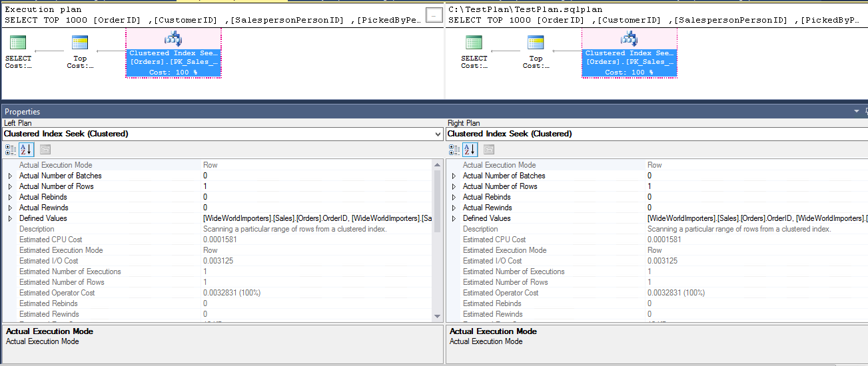The height and width of the screenshot is (366, 868).
Task: Select Actual Execution Mode row in Right Plan
Action: tap(657, 165)
